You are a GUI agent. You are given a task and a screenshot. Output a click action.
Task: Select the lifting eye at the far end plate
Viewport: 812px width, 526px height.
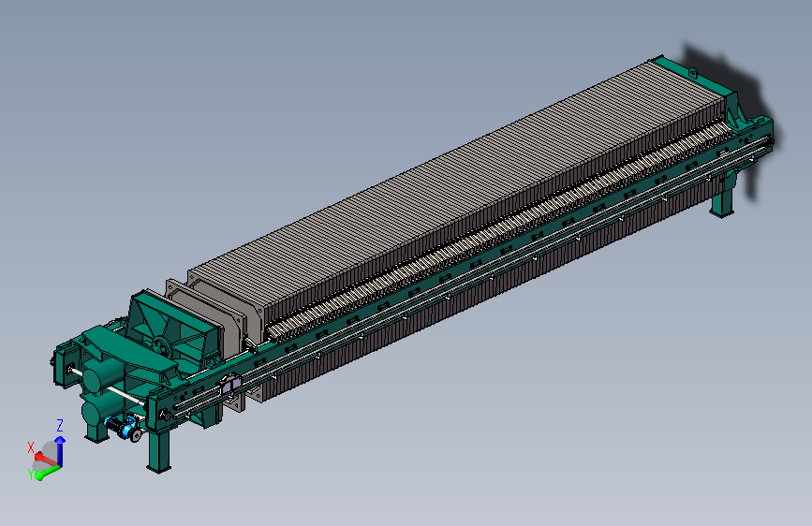pyautogui.click(x=692, y=74)
